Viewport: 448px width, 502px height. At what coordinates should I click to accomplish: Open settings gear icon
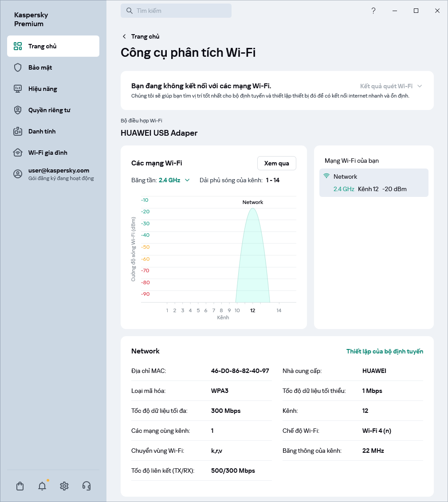pyautogui.click(x=64, y=486)
